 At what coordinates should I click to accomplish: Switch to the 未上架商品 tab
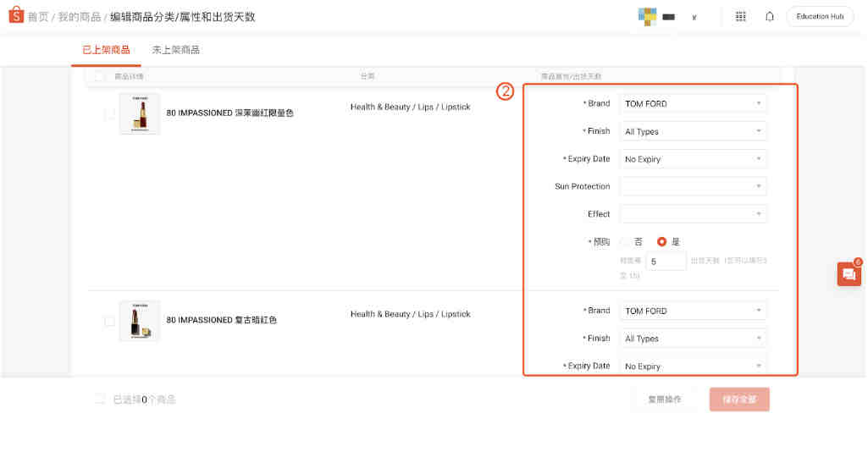point(175,50)
